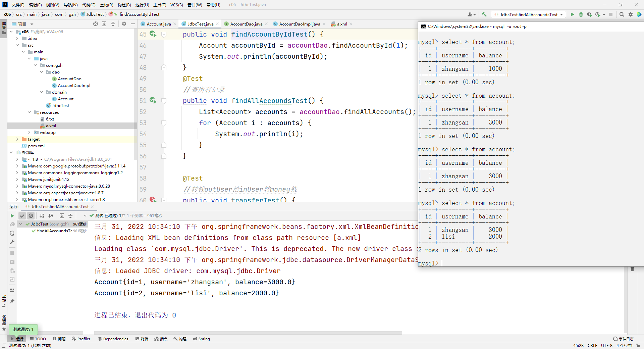Pin the Run tab with pin icon
Viewport: 644px width, 349px height.
(12, 301)
